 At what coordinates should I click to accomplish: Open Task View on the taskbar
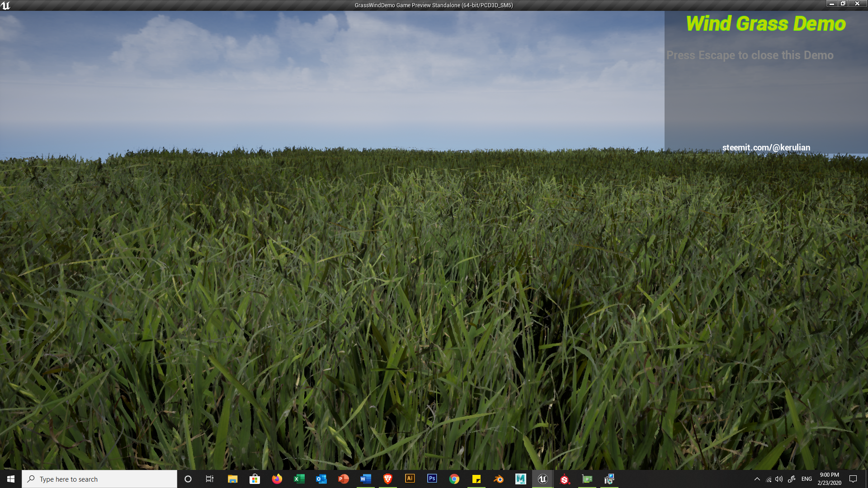pyautogui.click(x=210, y=479)
